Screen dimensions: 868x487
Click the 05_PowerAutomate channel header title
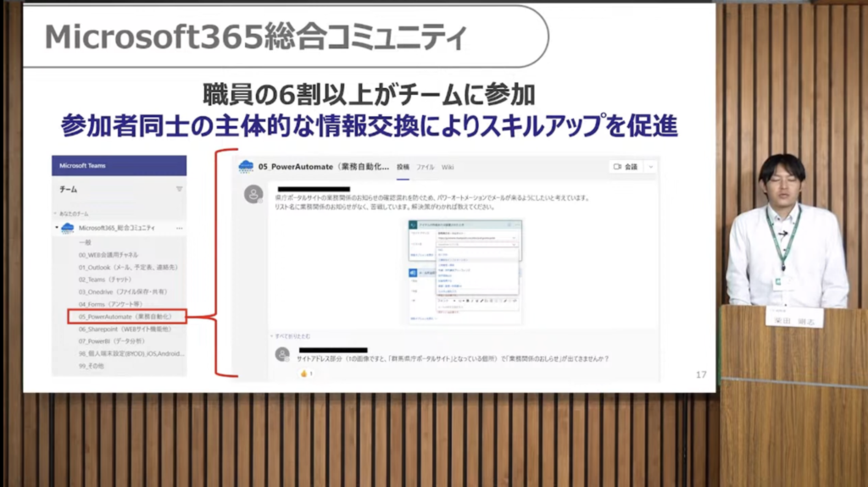click(x=323, y=167)
